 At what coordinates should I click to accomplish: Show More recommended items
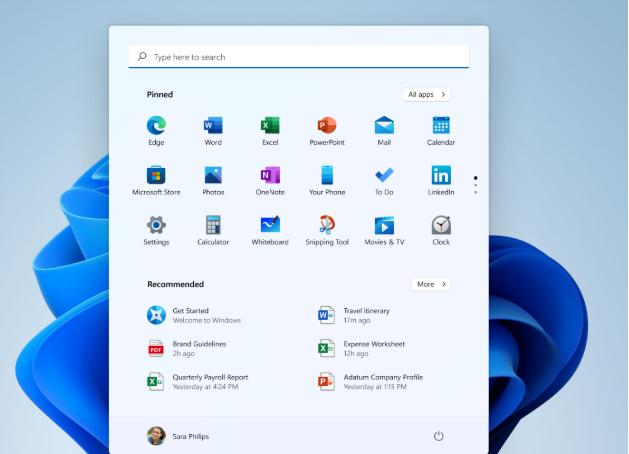pos(431,284)
